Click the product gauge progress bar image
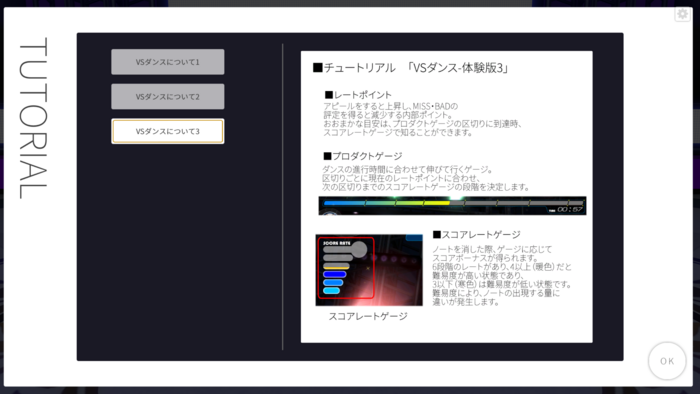 tap(452, 206)
